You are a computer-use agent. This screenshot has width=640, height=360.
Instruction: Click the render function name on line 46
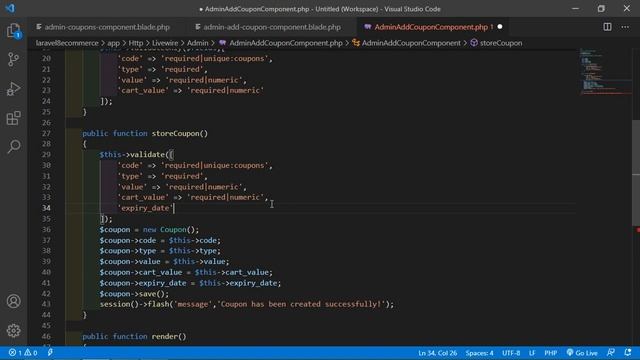[x=164, y=336]
